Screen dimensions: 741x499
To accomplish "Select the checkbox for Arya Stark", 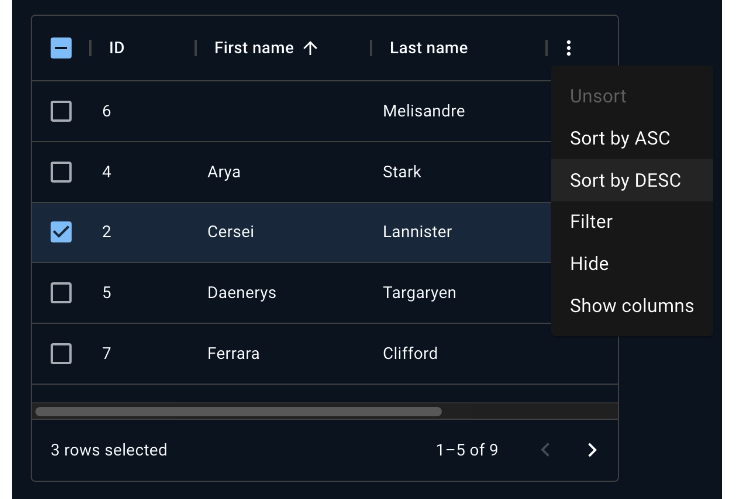I will click(x=61, y=172).
